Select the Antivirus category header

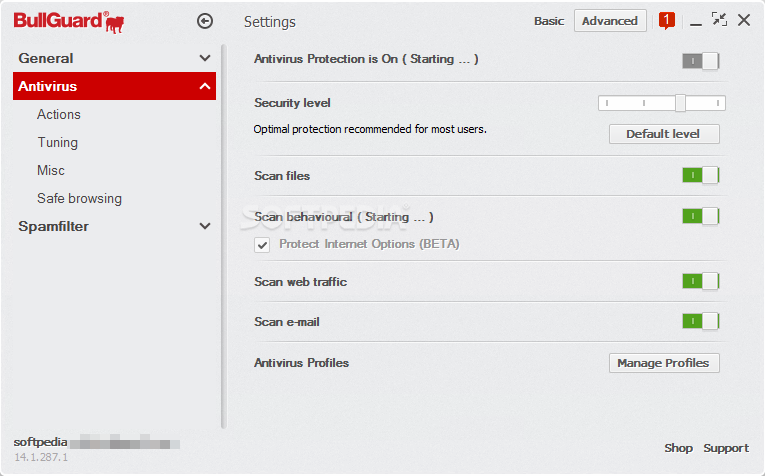coord(114,86)
